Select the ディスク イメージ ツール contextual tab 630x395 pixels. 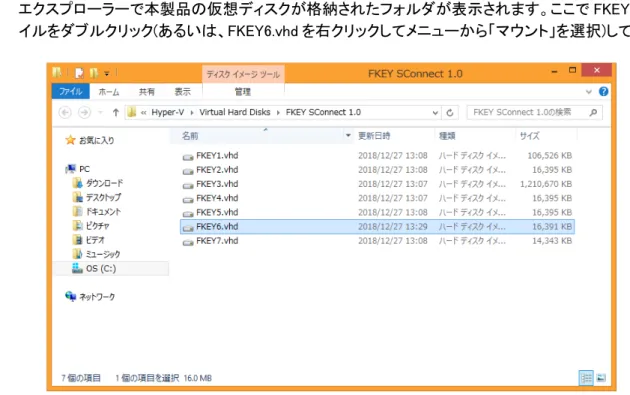pos(243,74)
